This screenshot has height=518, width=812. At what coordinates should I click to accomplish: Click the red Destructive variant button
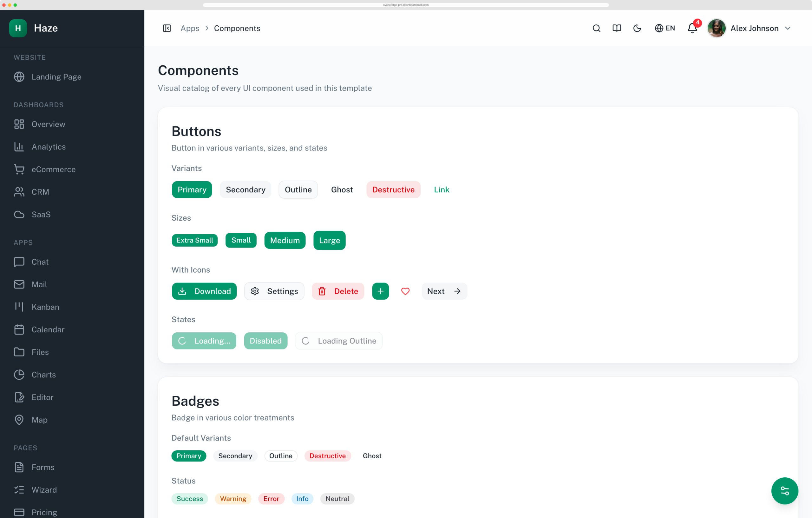click(x=393, y=190)
